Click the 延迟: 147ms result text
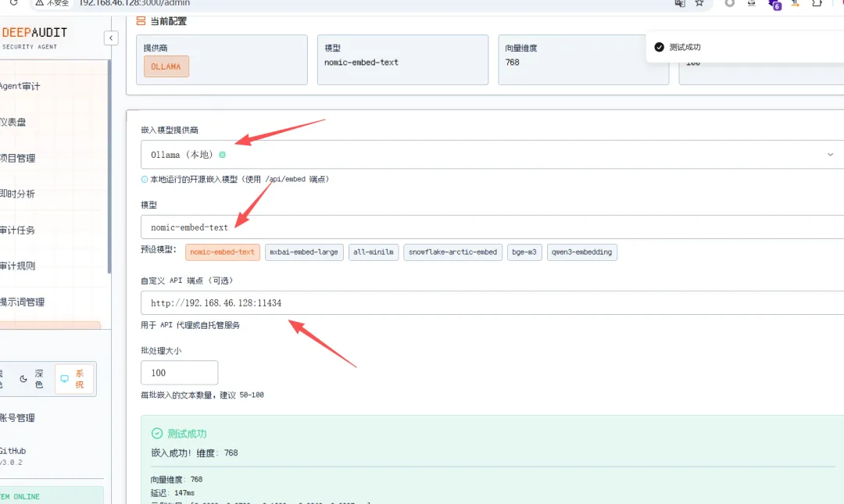844x504 pixels. tap(172, 493)
